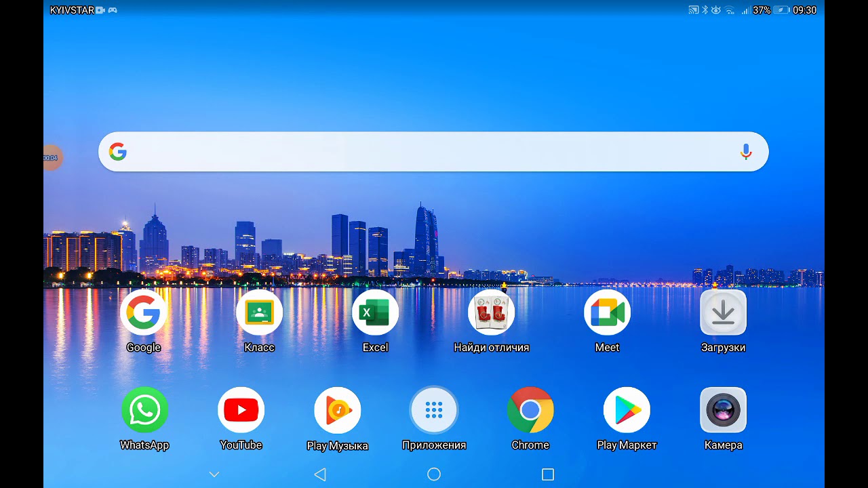This screenshot has width=868, height=488.
Task: Open recent apps with square button
Action: point(548,474)
